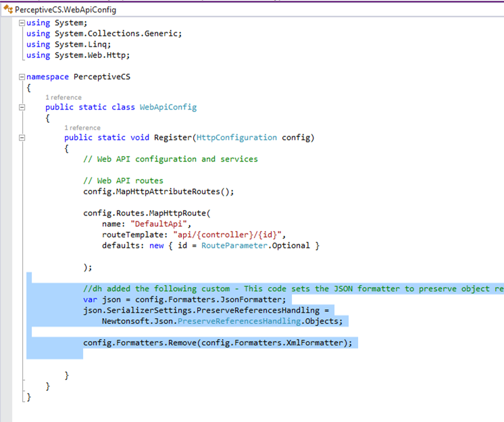Click the '// Web API routes' comment
This screenshot has height=422, width=504.
tap(123, 180)
